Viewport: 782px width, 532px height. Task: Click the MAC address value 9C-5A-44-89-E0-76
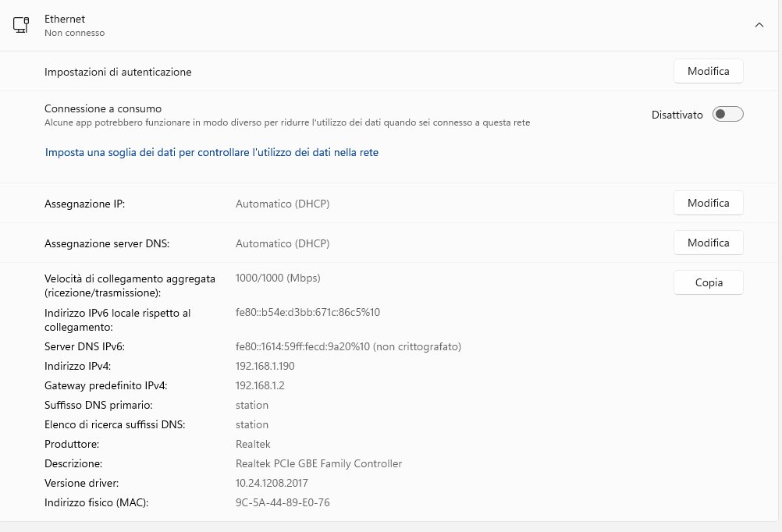pyautogui.click(x=283, y=502)
